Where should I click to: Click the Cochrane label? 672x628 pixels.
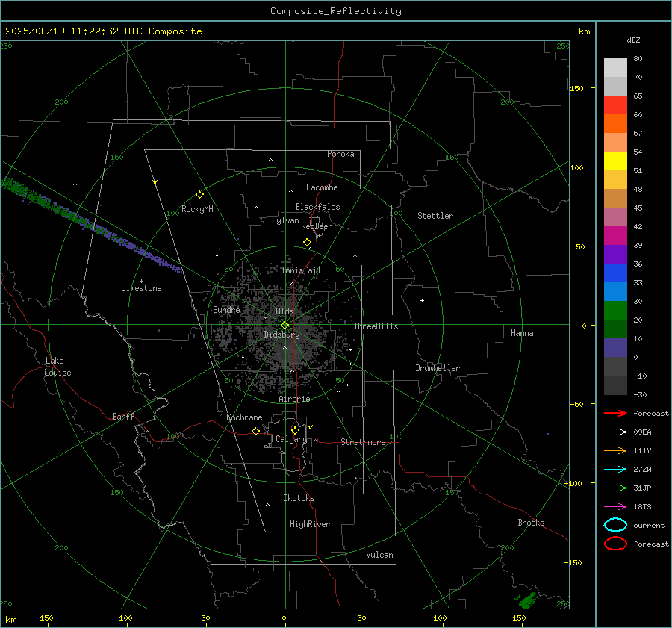coord(244,417)
